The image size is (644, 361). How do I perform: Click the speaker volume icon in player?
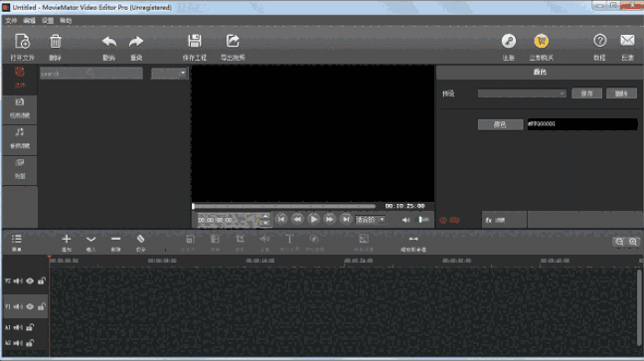click(x=405, y=220)
